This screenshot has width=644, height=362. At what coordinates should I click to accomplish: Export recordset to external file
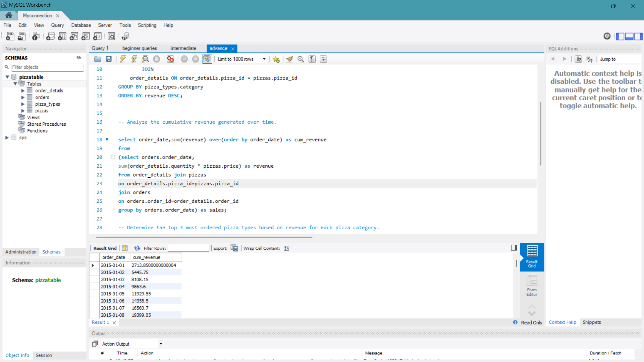pyautogui.click(x=234, y=248)
